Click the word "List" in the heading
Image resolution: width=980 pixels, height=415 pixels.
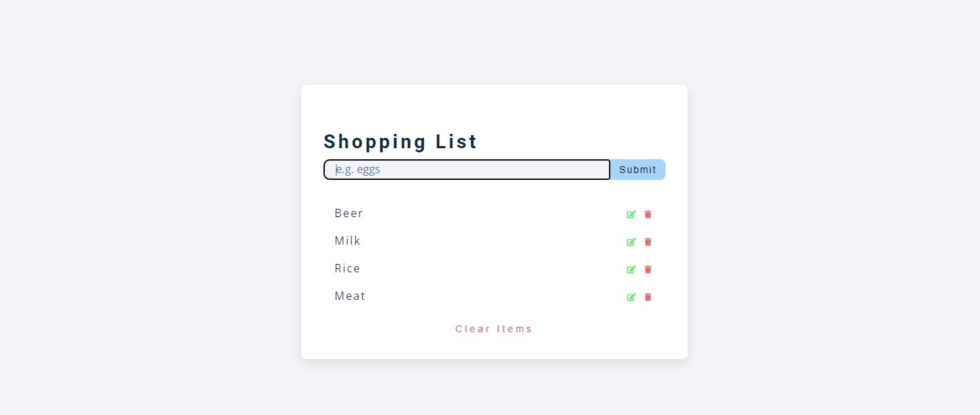(457, 142)
